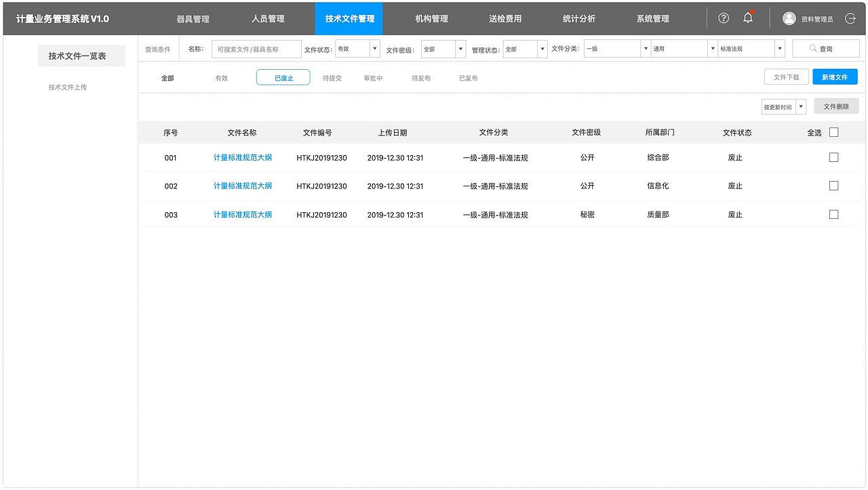Image resolution: width=868 pixels, height=490 pixels.
Task: Open 计量标准规范大纲 link in row 003
Action: point(243,214)
